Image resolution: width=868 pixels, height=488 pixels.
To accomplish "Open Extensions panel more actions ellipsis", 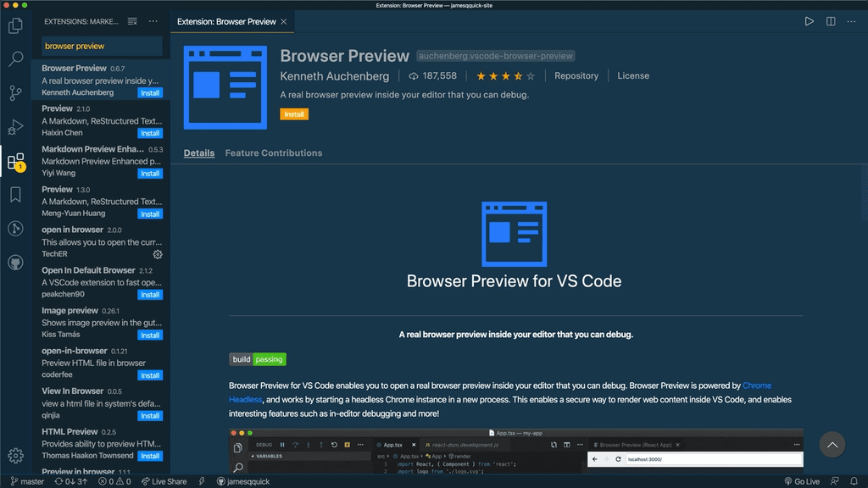I will 153,21.
